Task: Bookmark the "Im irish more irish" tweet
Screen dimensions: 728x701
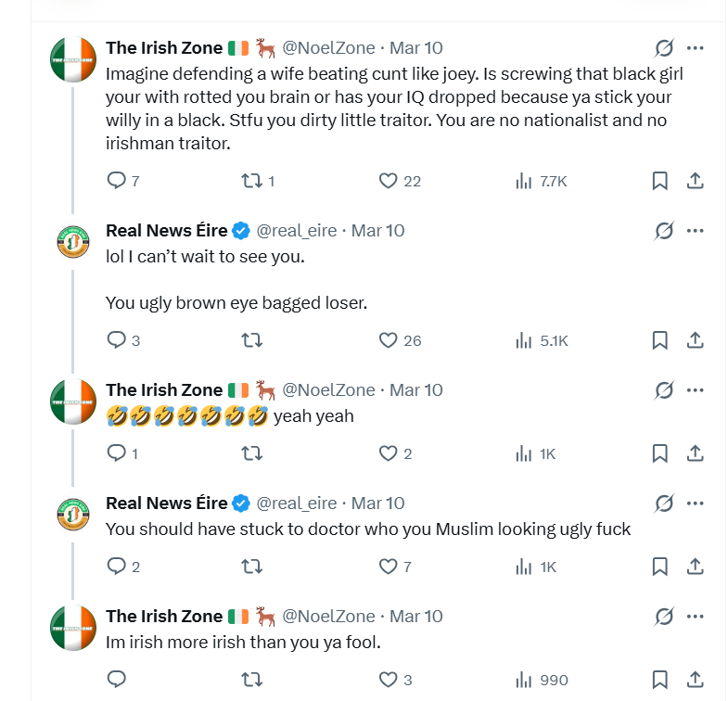Action: [x=659, y=680]
